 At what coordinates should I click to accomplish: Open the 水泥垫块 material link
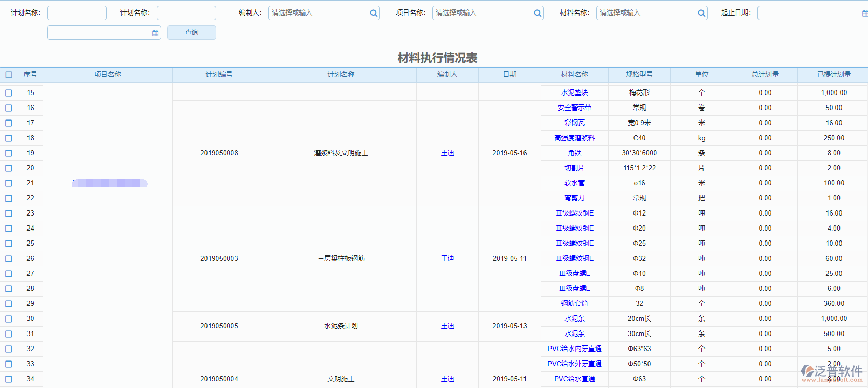tap(574, 93)
